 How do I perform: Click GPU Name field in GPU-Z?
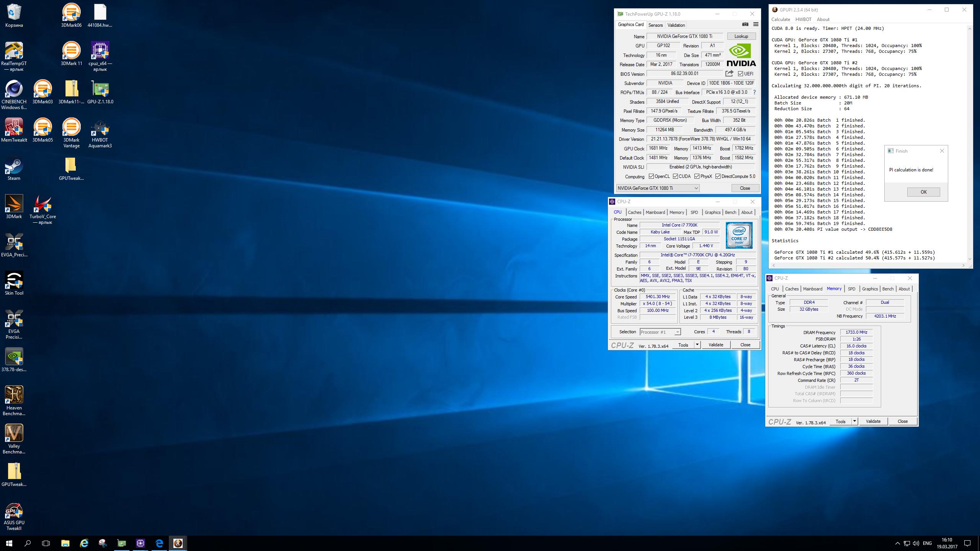coord(684,36)
